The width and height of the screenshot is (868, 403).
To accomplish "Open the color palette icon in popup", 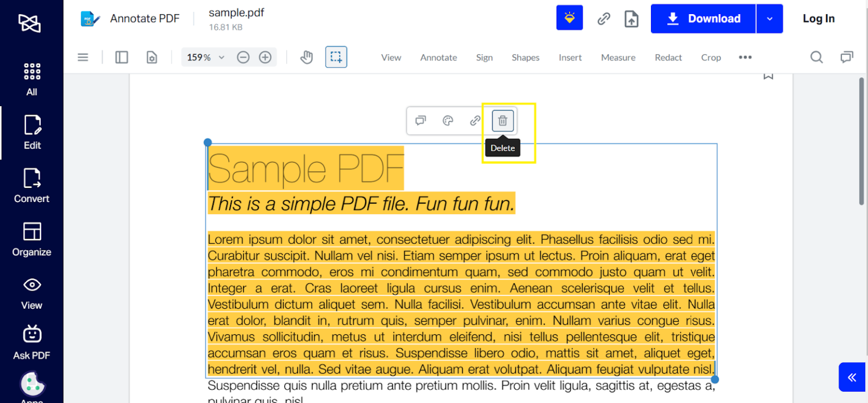I will pos(448,120).
